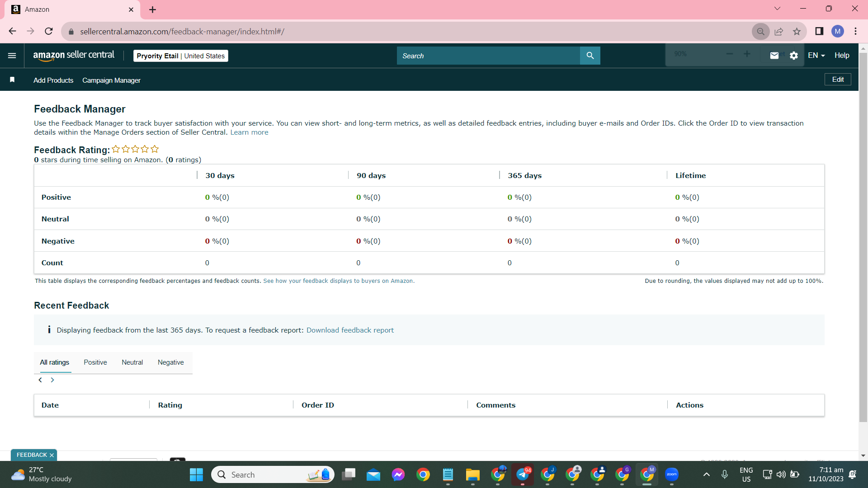868x488 pixels.
Task: Click the 'Lifetime' column header
Action: coord(690,176)
